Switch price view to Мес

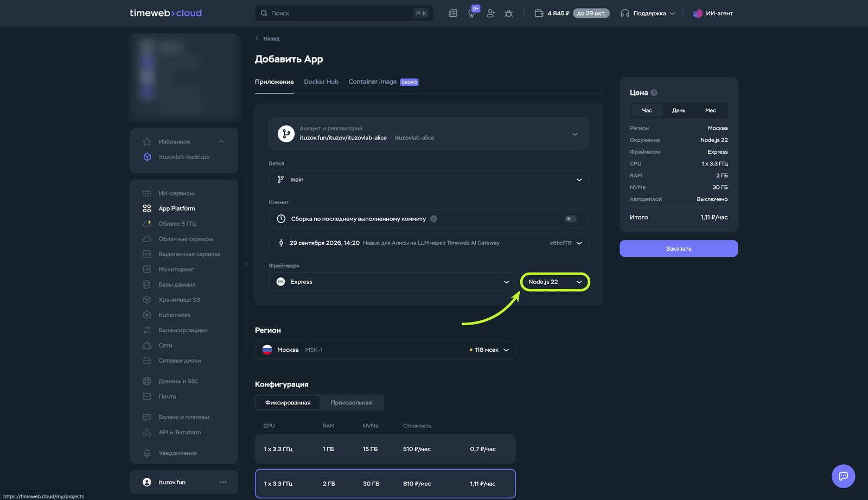[x=711, y=110]
